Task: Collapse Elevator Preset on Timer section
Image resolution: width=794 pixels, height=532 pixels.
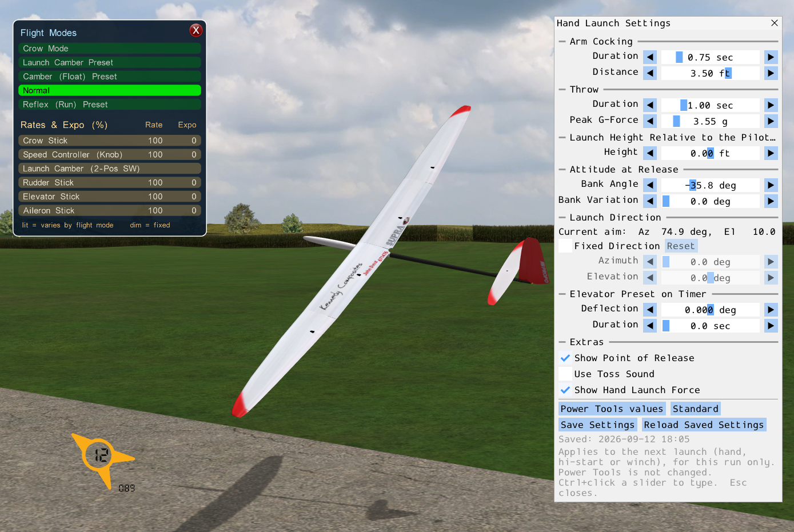Action: coord(562,294)
